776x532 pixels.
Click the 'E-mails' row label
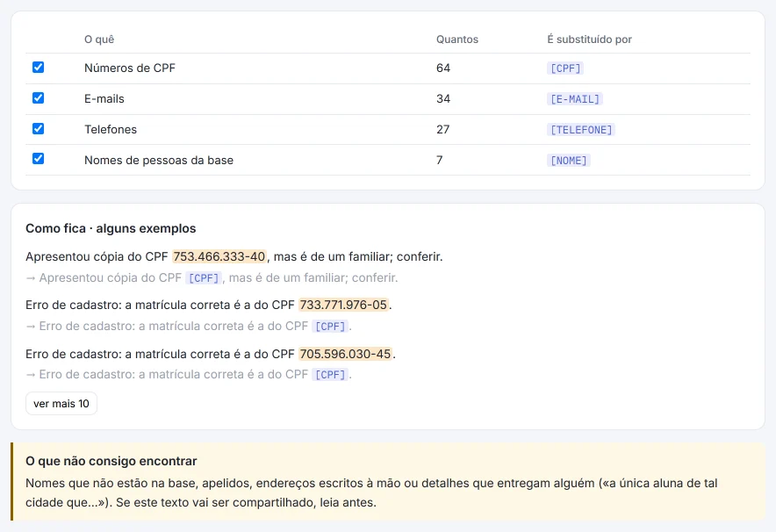point(104,98)
